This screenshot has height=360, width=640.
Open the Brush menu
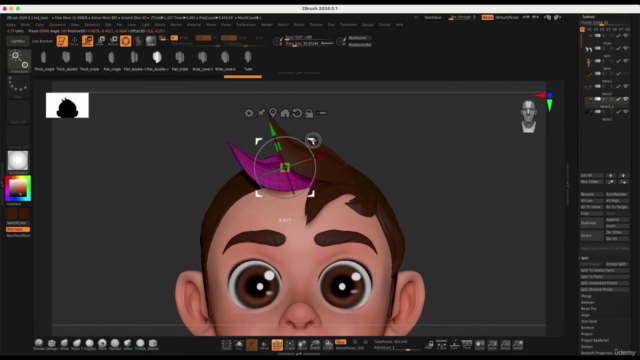[x=25, y=25]
